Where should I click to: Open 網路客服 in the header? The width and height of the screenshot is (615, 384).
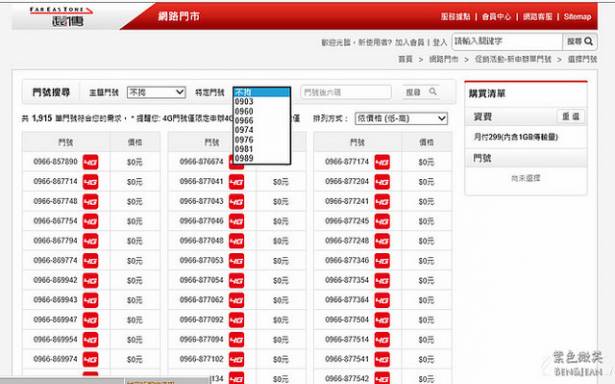(537, 16)
